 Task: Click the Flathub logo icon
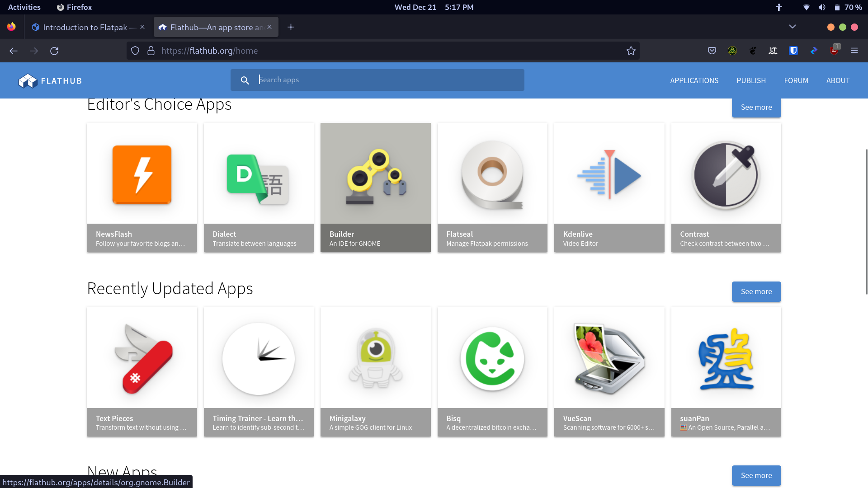click(27, 80)
